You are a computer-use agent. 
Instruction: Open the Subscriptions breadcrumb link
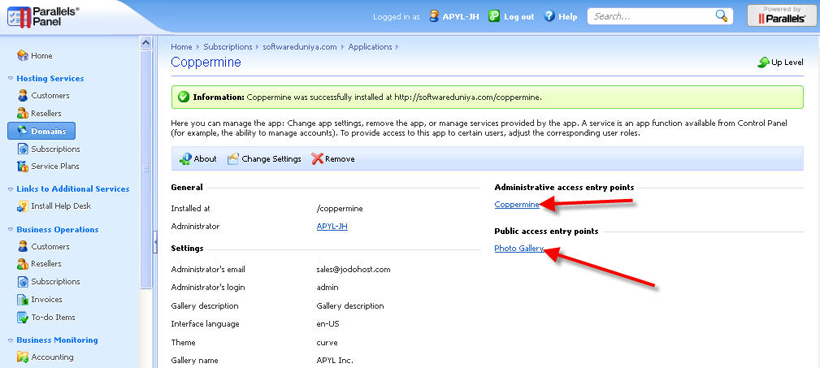click(x=227, y=47)
